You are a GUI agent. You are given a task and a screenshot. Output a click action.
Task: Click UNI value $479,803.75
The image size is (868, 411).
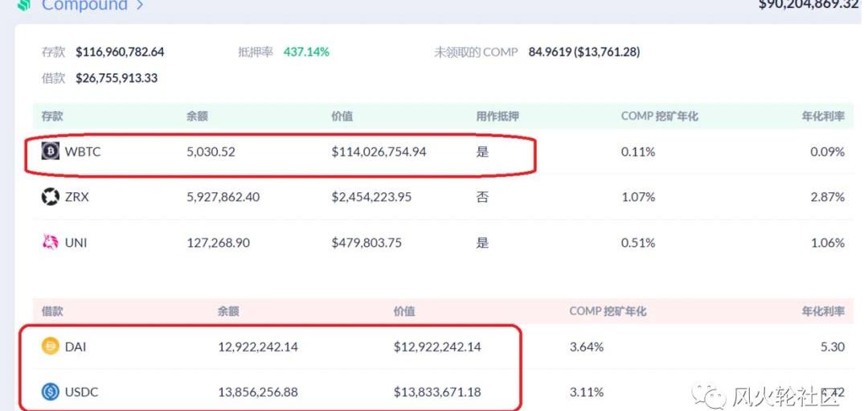tap(366, 243)
